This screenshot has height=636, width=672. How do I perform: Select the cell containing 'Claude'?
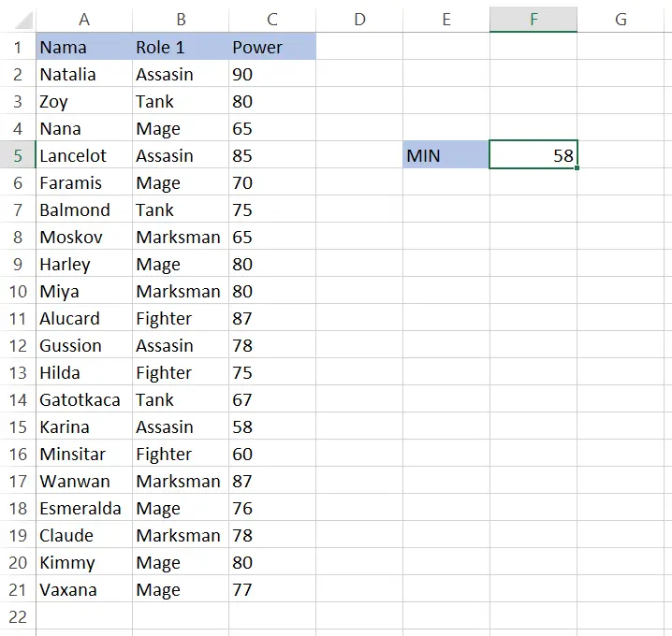(x=84, y=534)
